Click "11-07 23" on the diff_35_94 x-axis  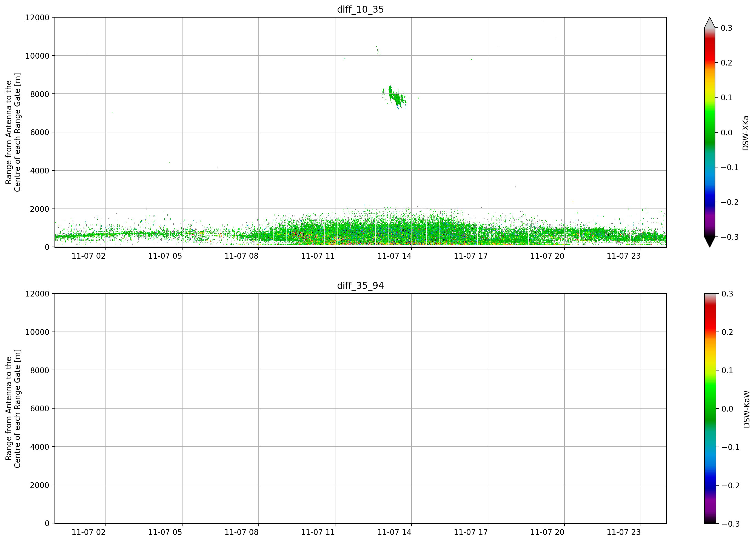tap(624, 532)
